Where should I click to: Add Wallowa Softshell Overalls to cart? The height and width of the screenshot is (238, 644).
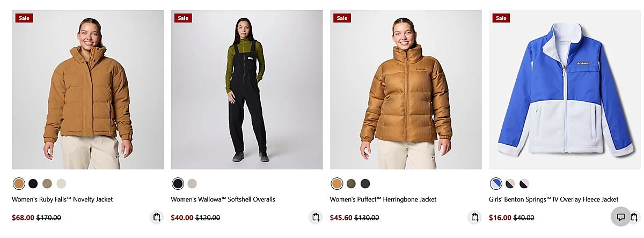[316, 217]
